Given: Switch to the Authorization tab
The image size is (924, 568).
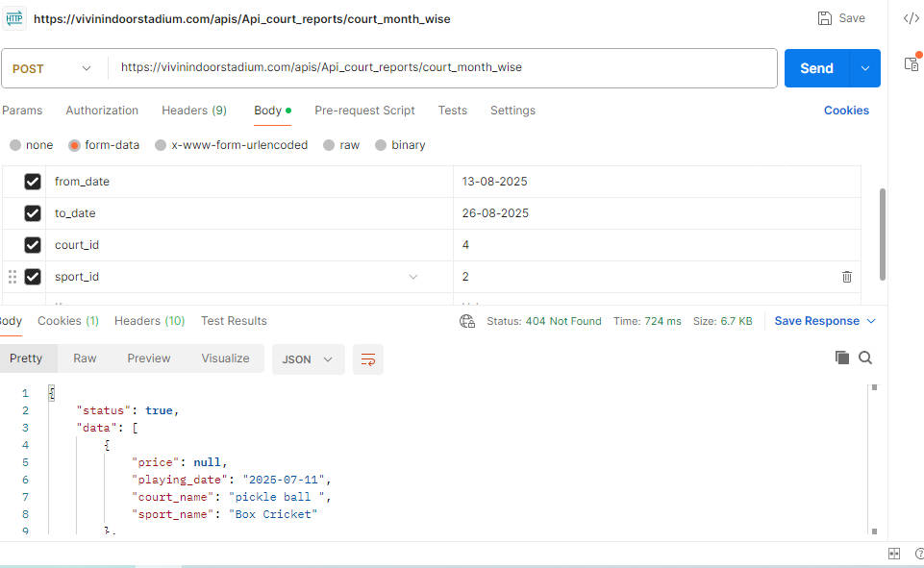Looking at the screenshot, I should 102,111.
